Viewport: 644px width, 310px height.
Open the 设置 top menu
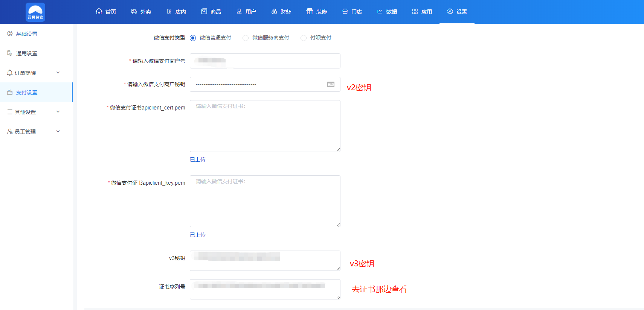click(x=457, y=12)
